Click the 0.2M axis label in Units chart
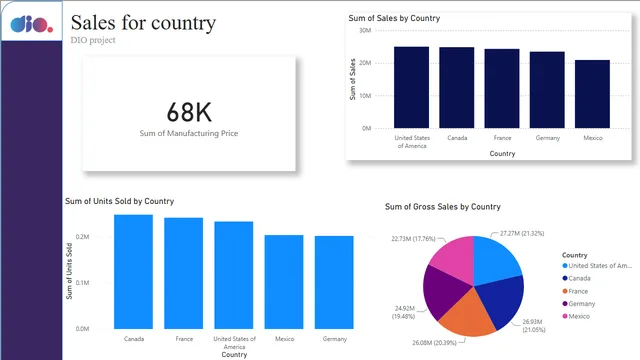The height and width of the screenshot is (360, 640). [82, 237]
